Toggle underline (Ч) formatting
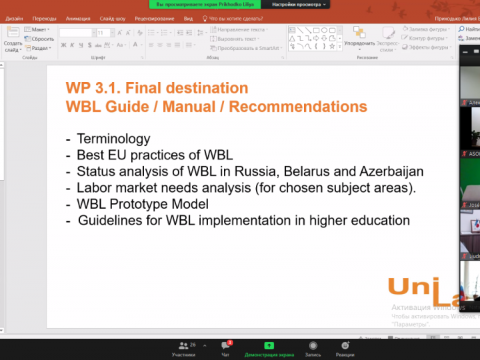The width and height of the screenshot is (480, 360). pyautogui.click(x=81, y=45)
